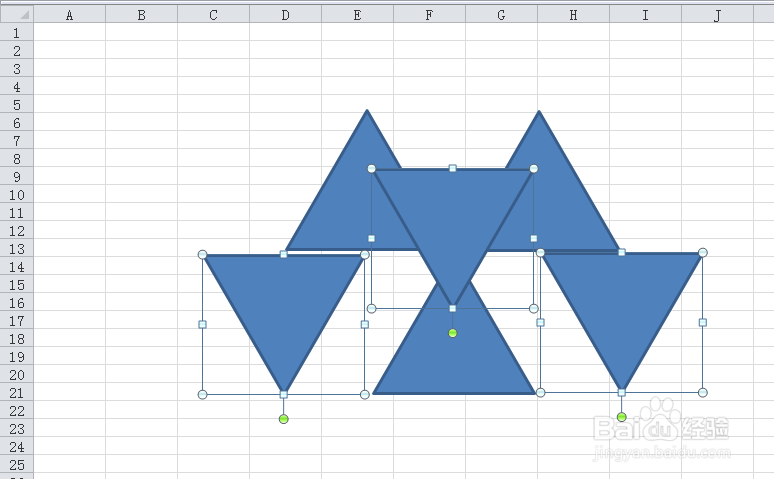Select row 8 header
The image size is (774, 479).
(x=17, y=158)
